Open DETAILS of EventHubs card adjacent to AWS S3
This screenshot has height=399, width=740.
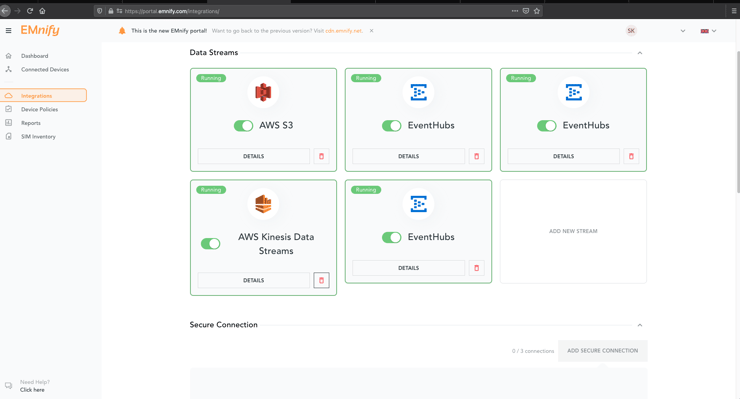[408, 156]
